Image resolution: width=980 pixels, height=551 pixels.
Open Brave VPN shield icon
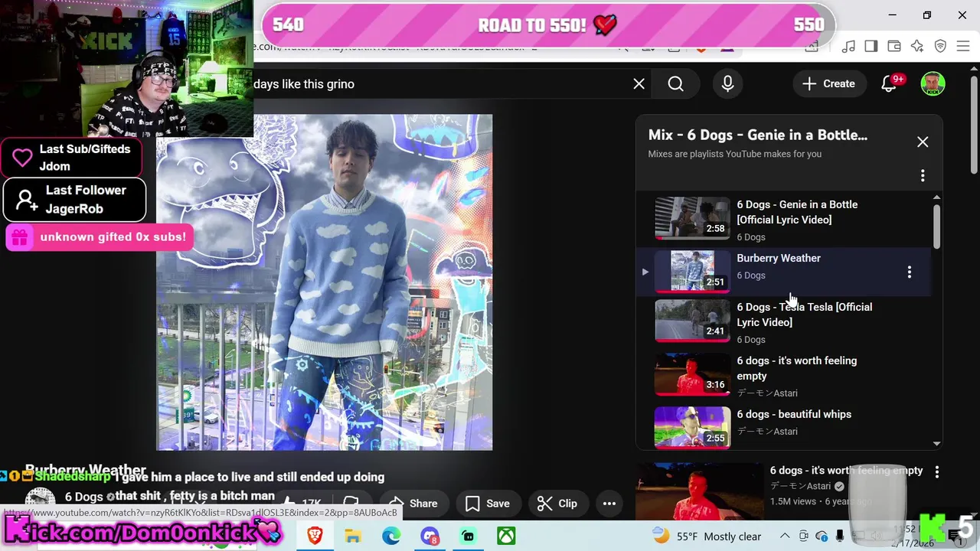(940, 47)
